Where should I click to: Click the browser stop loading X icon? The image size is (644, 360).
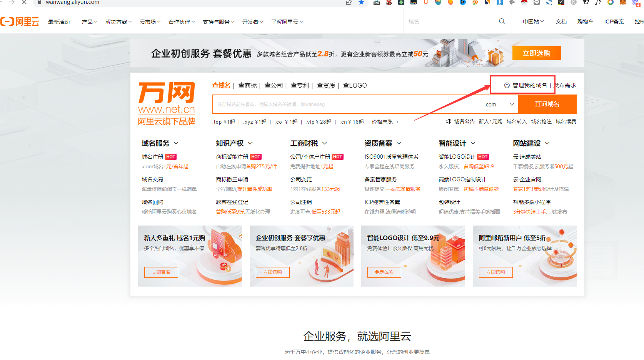24,2
